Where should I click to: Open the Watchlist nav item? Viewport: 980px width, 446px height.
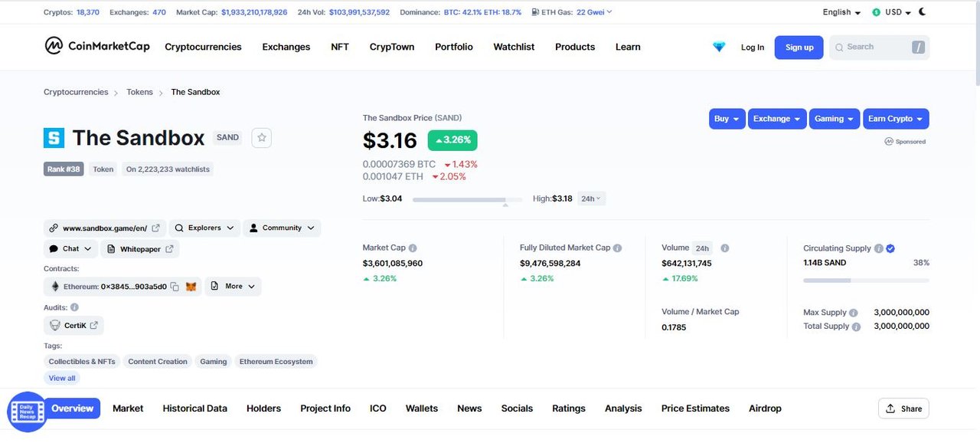tap(514, 47)
